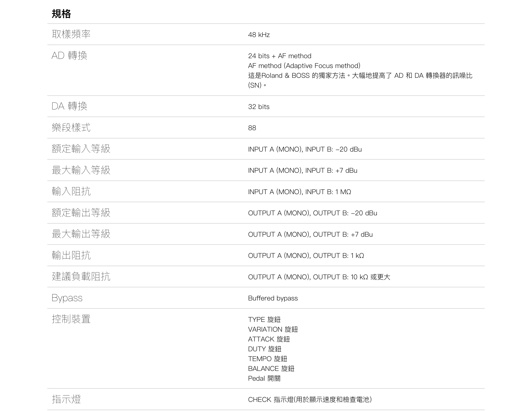Click the 'Buffered bypass' text
This screenshot has height=411, width=532.
(273, 298)
